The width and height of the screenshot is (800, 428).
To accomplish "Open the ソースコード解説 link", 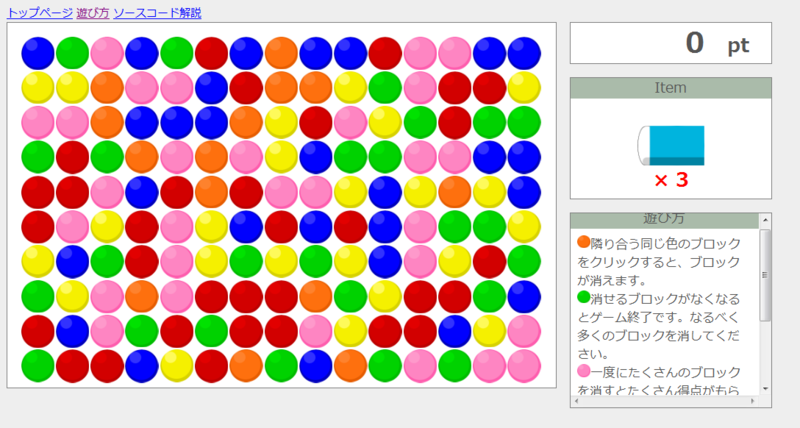I will coord(157,13).
